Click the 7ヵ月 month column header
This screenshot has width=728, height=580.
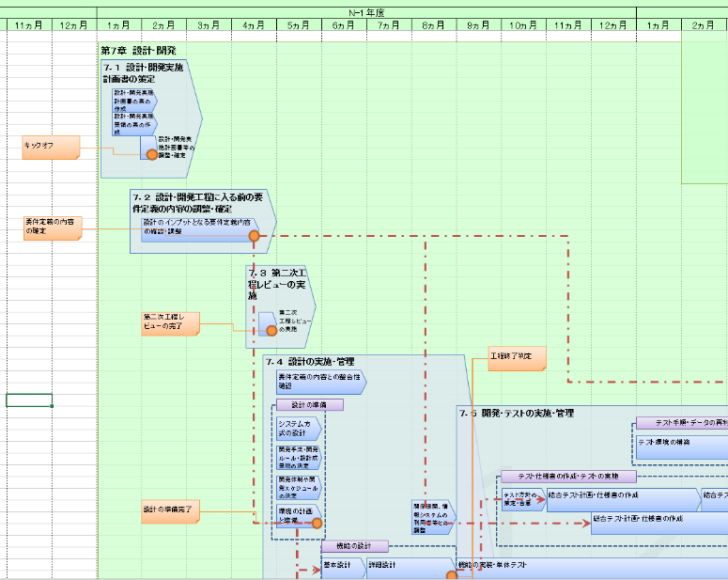389,25
